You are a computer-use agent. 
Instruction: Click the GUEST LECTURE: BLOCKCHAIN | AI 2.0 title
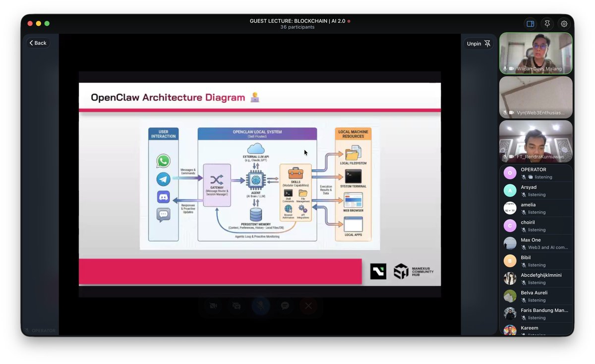tap(297, 21)
